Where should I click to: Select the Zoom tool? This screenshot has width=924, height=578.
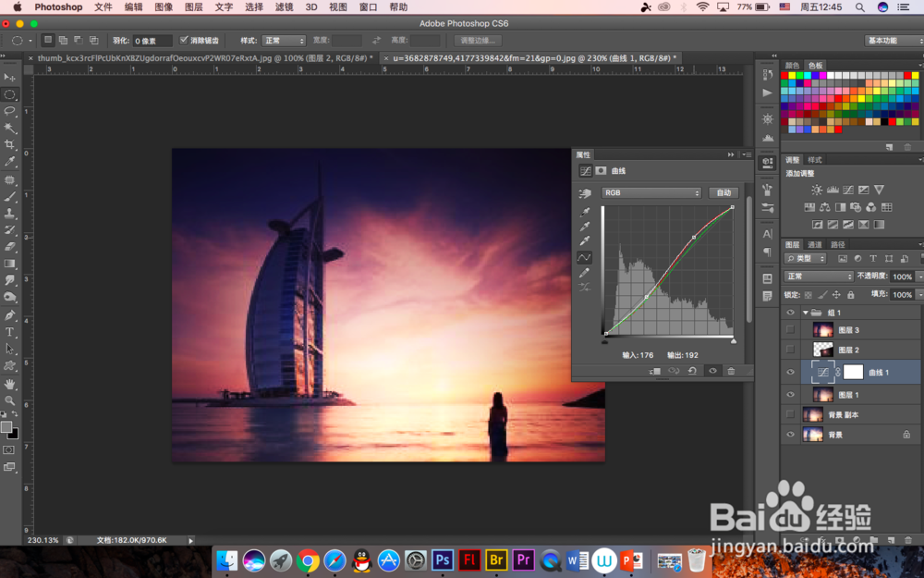point(10,400)
